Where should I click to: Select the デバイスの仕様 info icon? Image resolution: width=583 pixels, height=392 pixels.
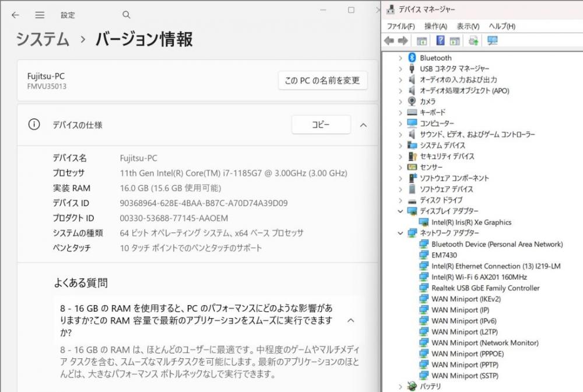coord(34,124)
